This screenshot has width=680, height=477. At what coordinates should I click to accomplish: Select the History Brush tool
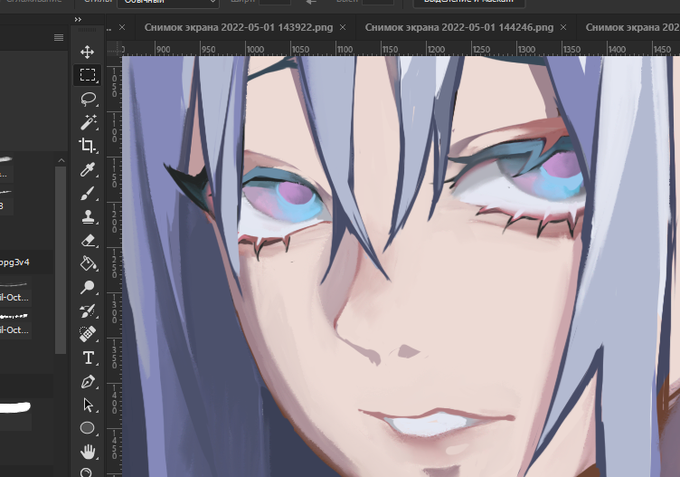(x=88, y=310)
